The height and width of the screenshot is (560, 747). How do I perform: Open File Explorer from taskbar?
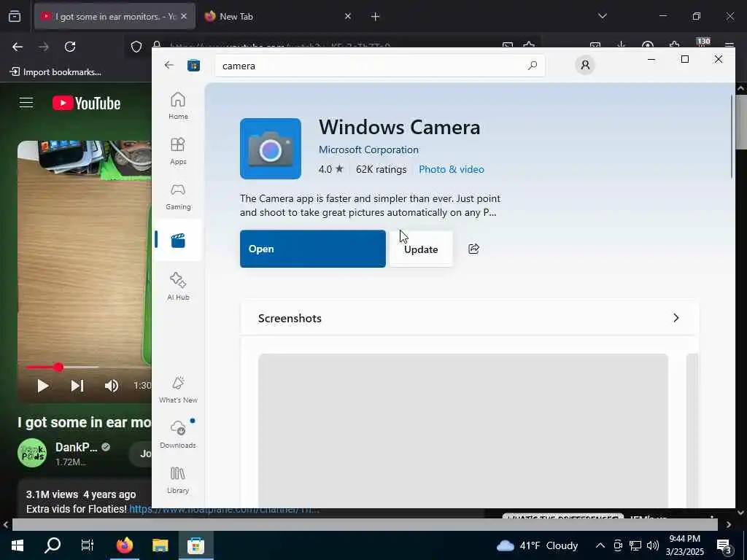[x=160, y=545]
